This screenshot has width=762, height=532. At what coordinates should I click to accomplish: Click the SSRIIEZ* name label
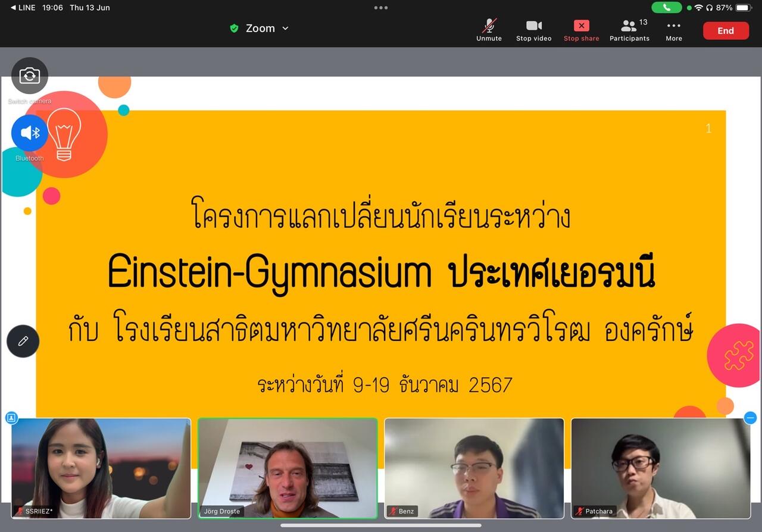click(x=35, y=511)
